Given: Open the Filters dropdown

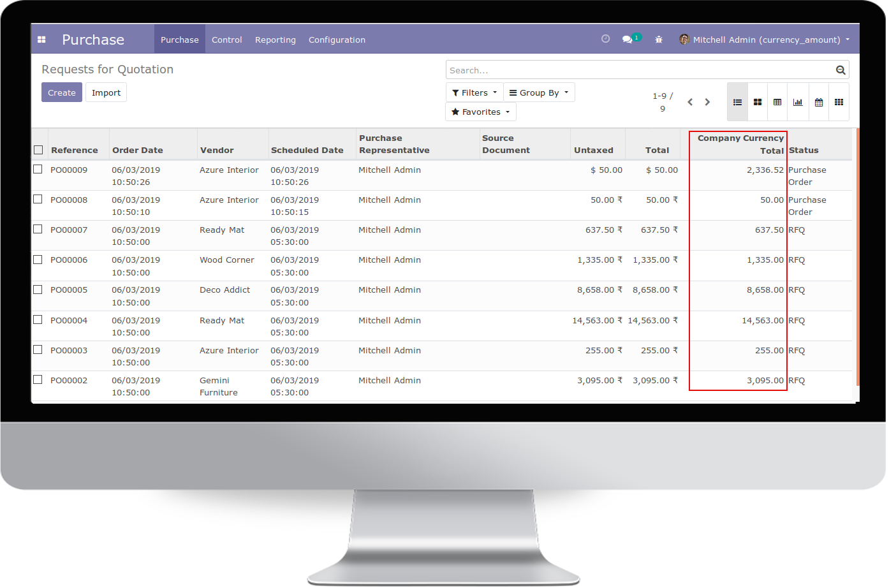Looking at the screenshot, I should pyautogui.click(x=474, y=92).
